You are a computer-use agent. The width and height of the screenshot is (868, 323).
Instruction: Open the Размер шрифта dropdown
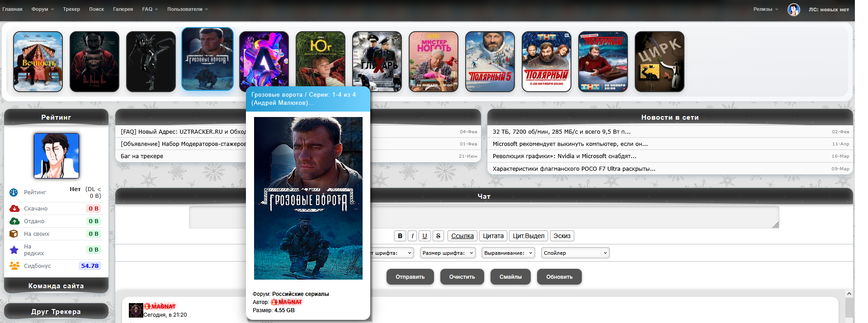pos(448,253)
